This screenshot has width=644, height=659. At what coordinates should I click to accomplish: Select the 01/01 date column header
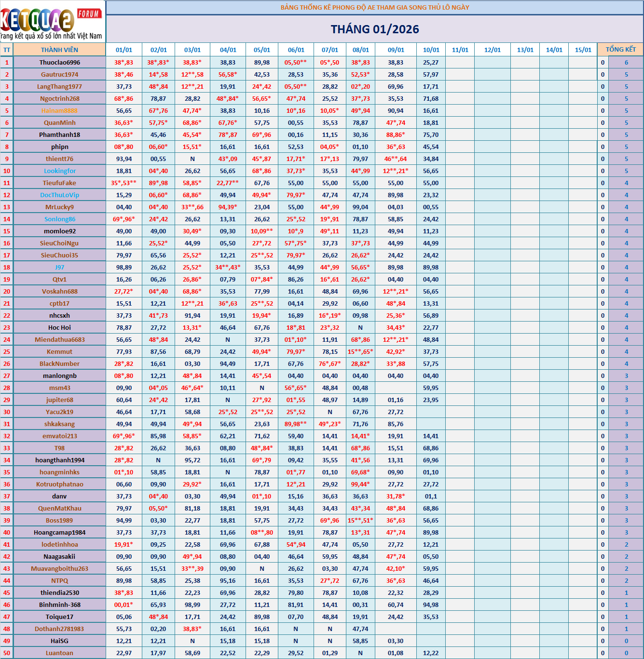(124, 50)
